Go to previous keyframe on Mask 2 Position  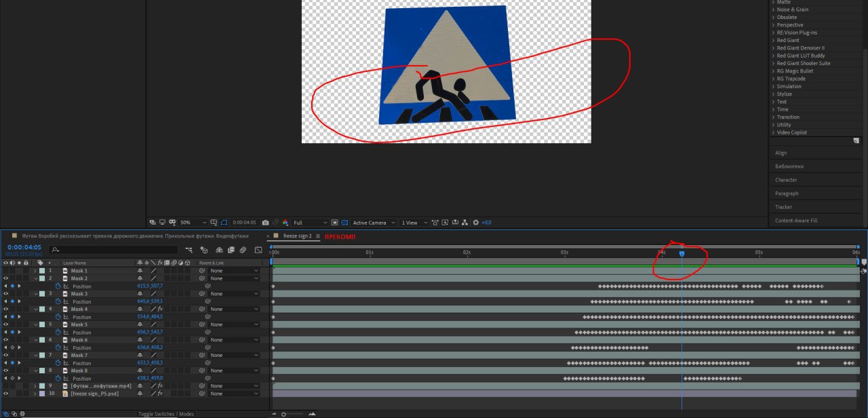tap(5, 286)
